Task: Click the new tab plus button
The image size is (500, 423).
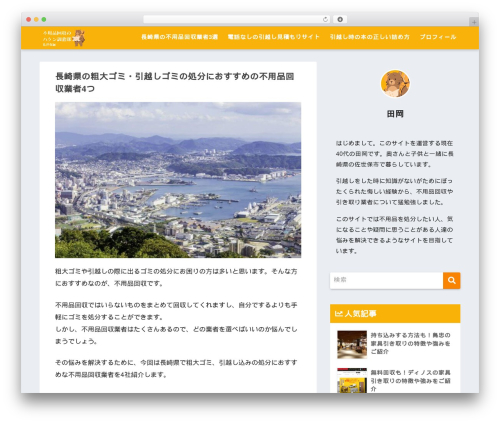Action: [x=474, y=22]
